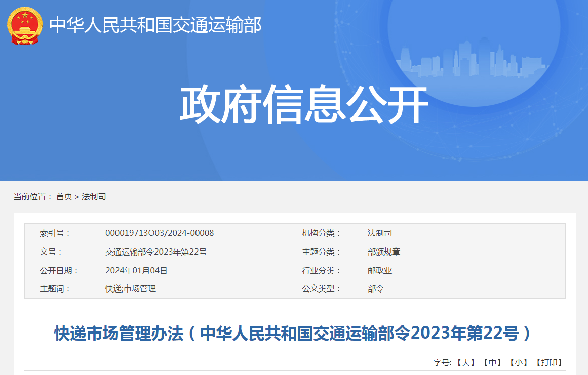Set font size to 小
This screenshot has height=375, width=588.
(519, 363)
